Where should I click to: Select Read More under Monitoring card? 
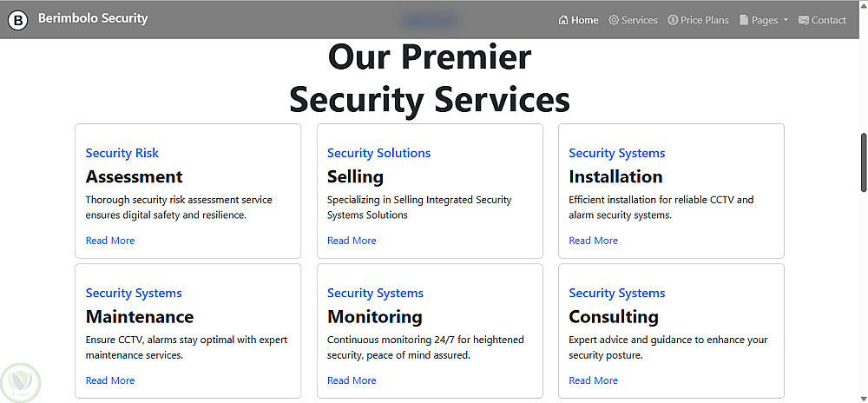352,380
